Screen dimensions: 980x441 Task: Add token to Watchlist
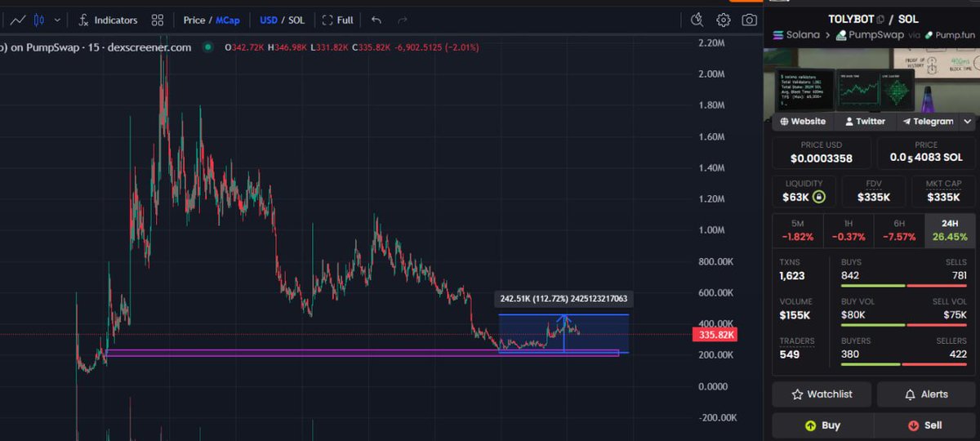click(x=822, y=394)
